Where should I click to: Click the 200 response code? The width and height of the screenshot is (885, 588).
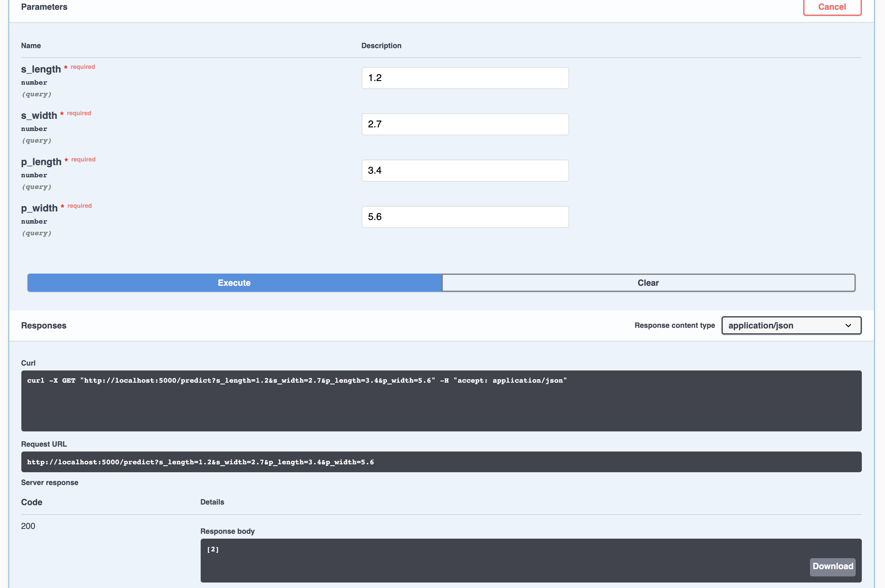(28, 526)
